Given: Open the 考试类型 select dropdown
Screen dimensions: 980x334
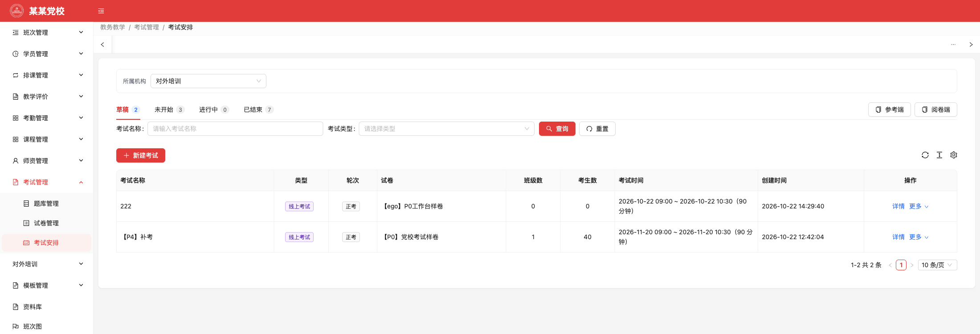Looking at the screenshot, I should [446, 129].
